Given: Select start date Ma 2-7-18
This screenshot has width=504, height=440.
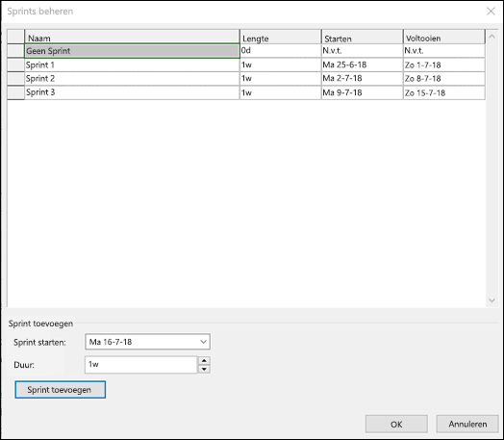Looking at the screenshot, I should 363,79.
